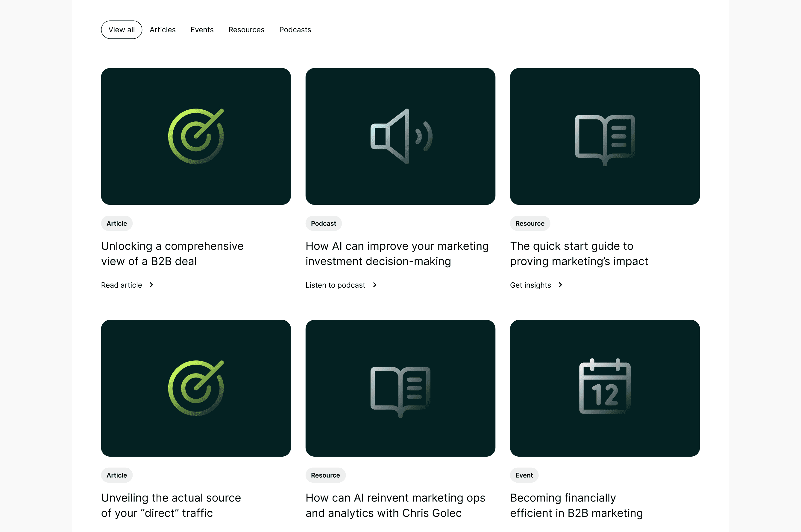Click the open book icon on the quick start guide card
The image size is (801, 532).
point(604,139)
